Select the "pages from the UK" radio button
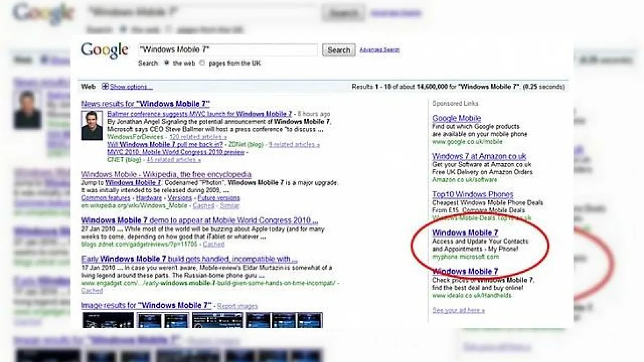The height and width of the screenshot is (362, 644). [202, 63]
